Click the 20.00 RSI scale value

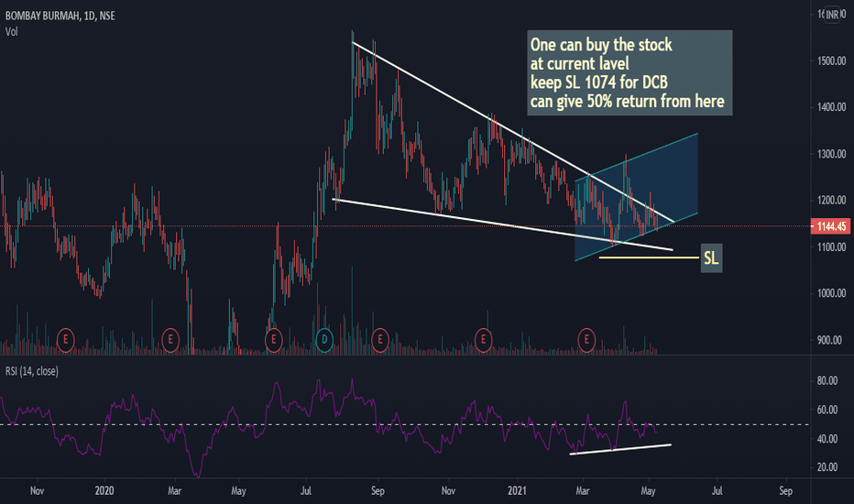(827, 467)
